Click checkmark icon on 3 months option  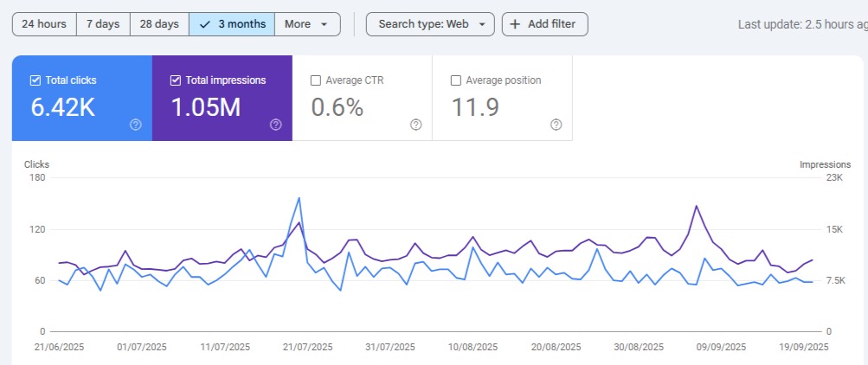204,24
